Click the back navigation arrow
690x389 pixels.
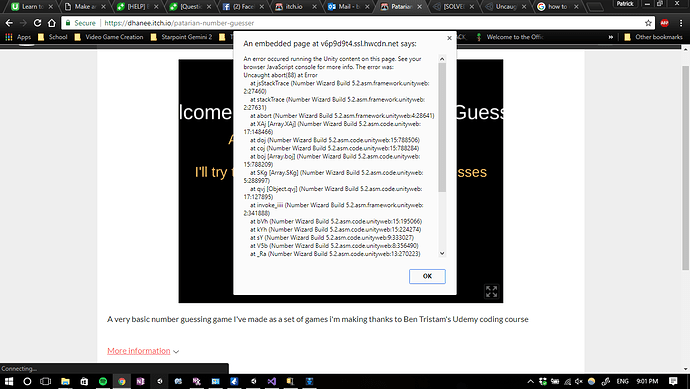click(x=9, y=23)
